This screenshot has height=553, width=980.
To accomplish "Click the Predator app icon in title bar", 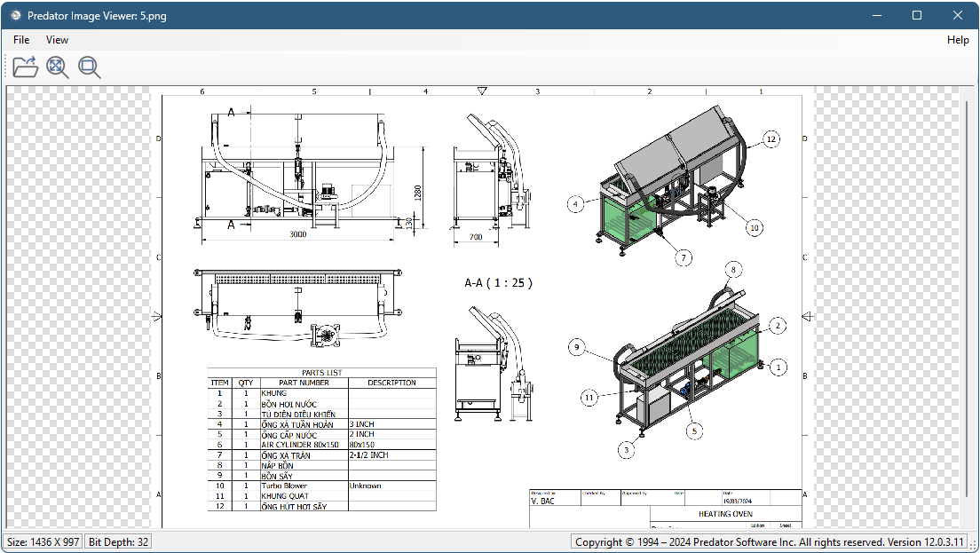I will (16, 15).
